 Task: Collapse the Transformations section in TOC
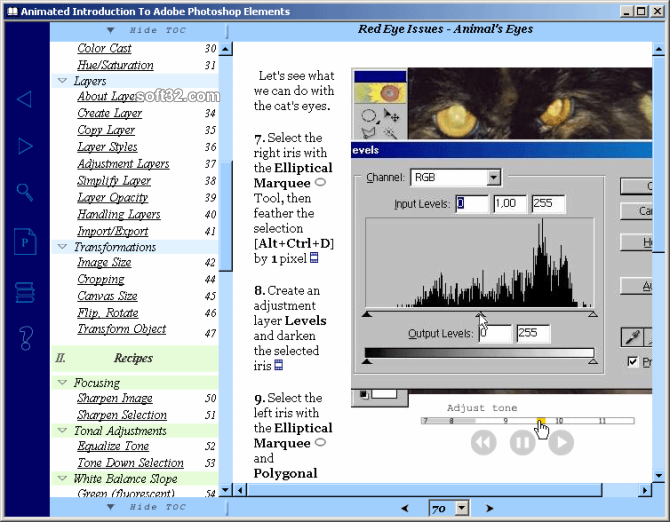pos(62,247)
